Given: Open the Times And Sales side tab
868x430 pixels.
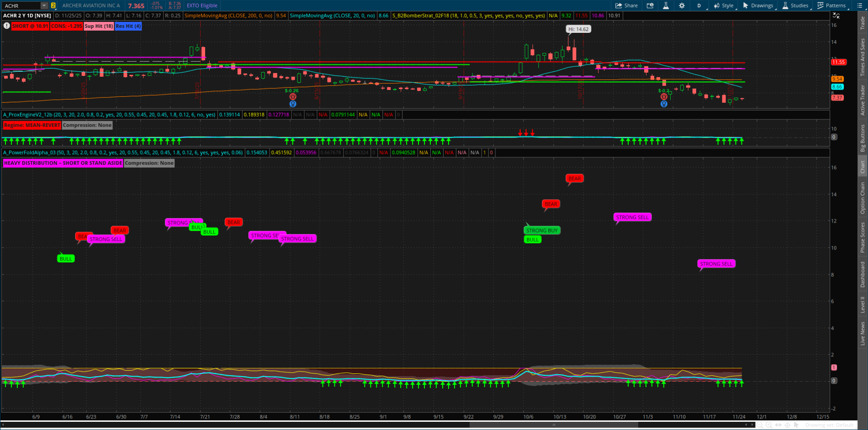Looking at the screenshot, I should tap(863, 57).
